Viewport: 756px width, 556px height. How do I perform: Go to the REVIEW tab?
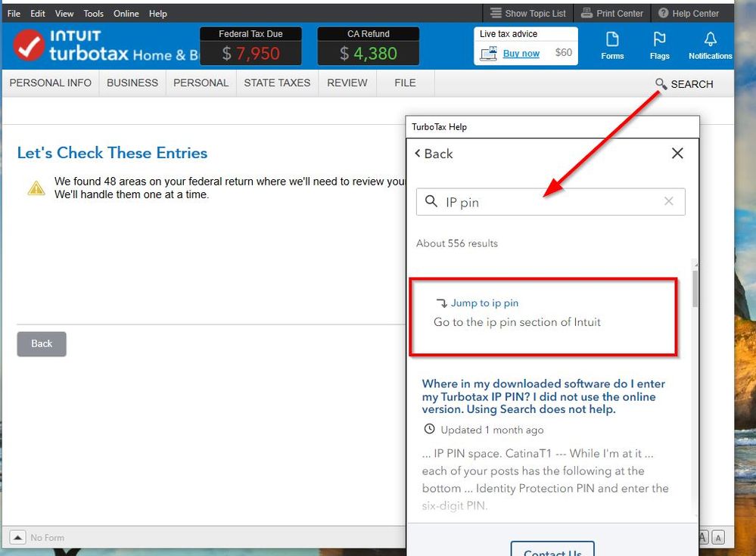[347, 83]
